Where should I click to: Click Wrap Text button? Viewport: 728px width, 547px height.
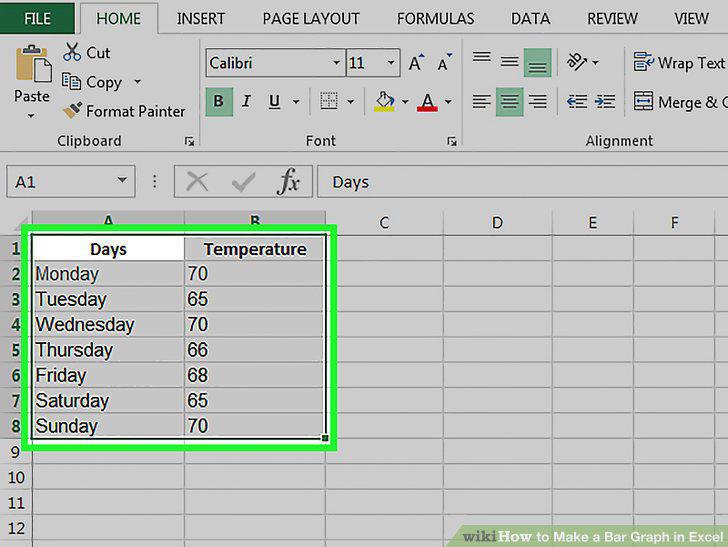[x=679, y=62]
